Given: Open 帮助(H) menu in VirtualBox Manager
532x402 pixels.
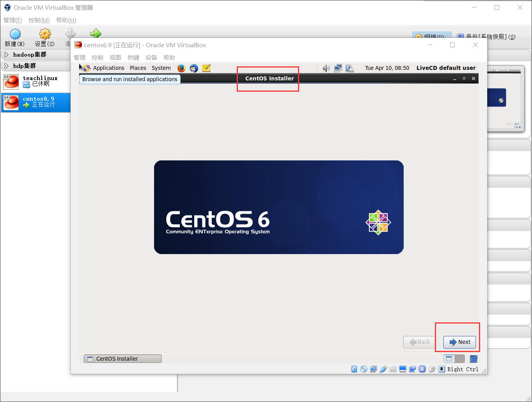Looking at the screenshot, I should point(66,20).
